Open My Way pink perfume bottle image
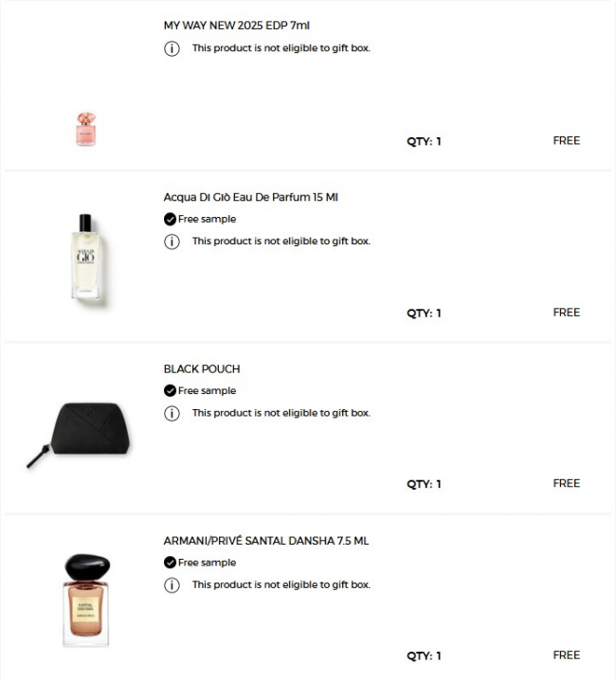Image resolution: width=616 pixels, height=681 pixels. coord(85,129)
